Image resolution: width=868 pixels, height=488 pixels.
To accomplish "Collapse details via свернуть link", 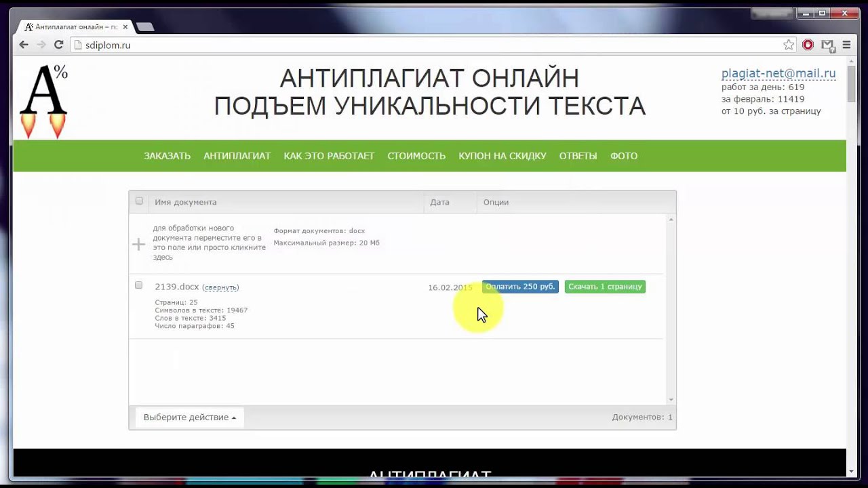I will tap(220, 287).
